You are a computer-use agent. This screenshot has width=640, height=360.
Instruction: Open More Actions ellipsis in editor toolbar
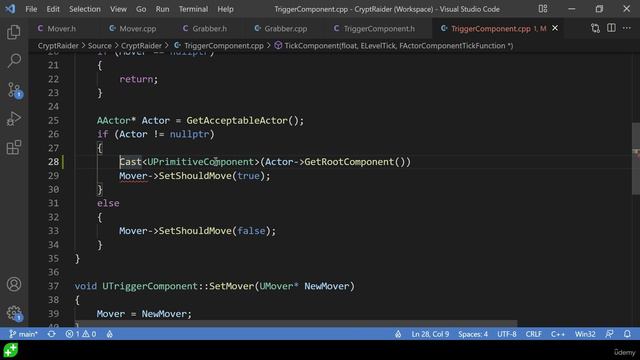pos(627,28)
